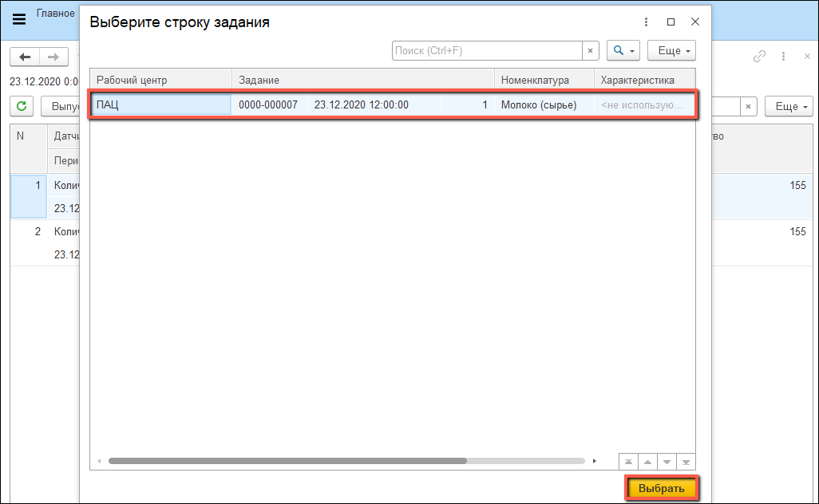Click the horizontal scrollbar thumb

pos(287,461)
